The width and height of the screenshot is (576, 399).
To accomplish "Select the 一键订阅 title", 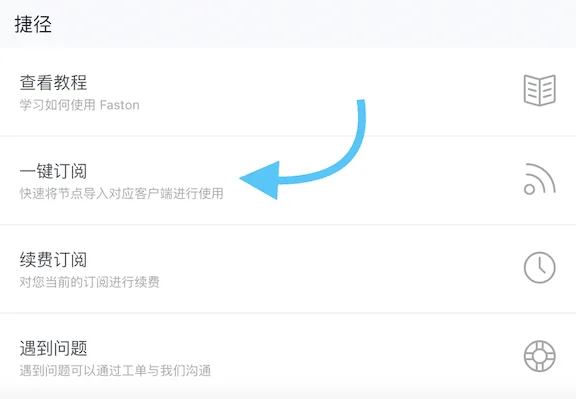I will [x=53, y=171].
